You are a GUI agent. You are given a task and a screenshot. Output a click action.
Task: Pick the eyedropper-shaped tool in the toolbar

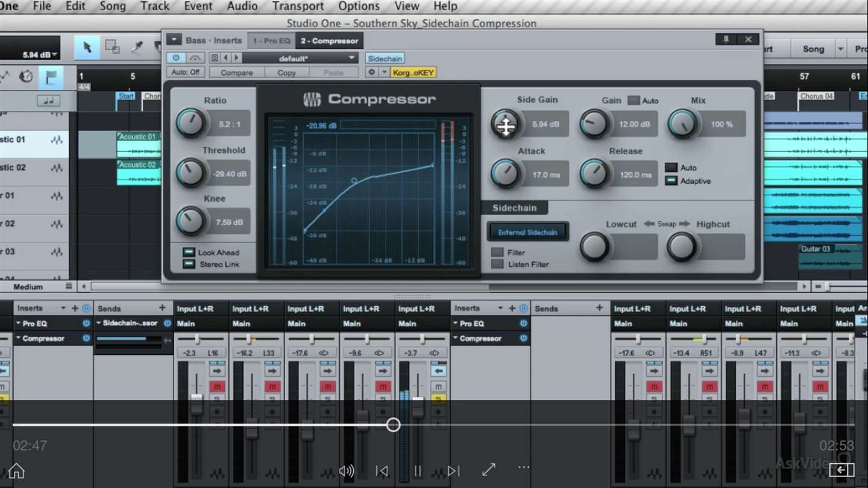[x=137, y=48]
